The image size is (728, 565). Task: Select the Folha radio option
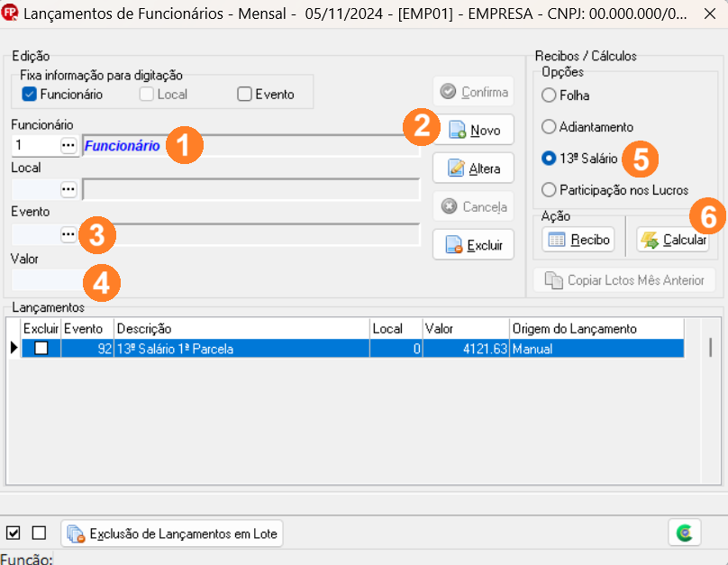tap(549, 96)
